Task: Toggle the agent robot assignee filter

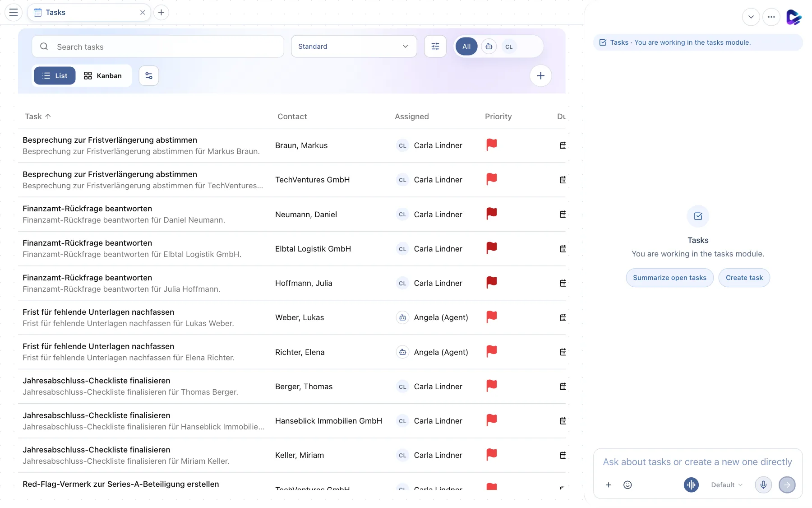Action: pyautogui.click(x=489, y=47)
